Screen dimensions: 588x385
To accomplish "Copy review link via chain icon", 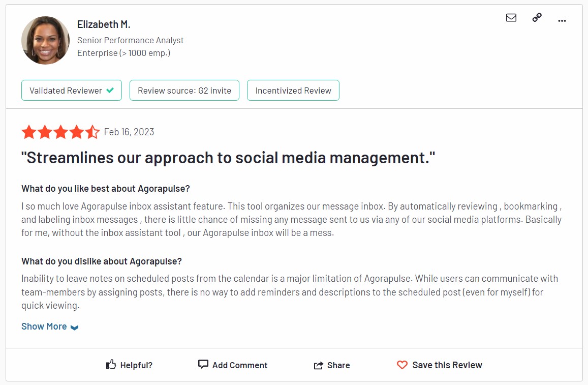I will [537, 17].
